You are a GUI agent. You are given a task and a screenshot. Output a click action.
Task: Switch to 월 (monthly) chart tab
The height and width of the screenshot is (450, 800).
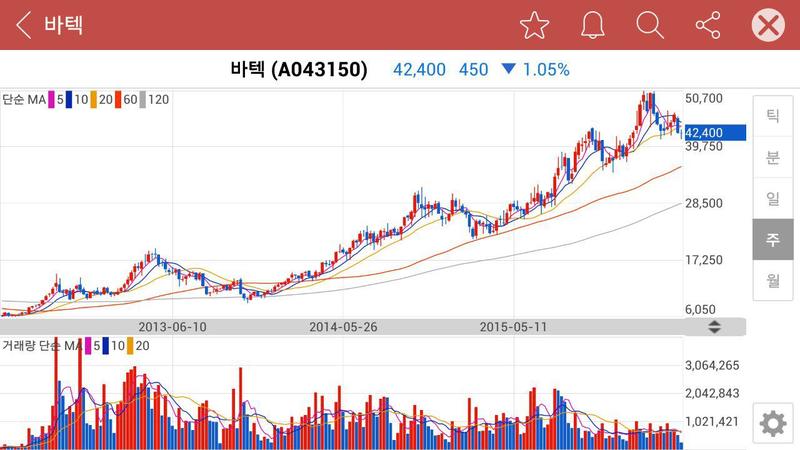[x=773, y=280]
